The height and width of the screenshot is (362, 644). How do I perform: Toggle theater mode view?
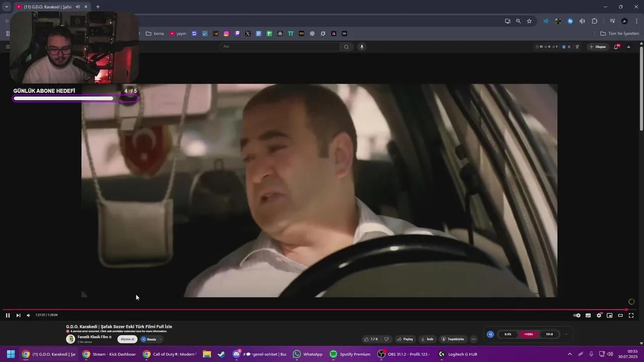click(620, 315)
